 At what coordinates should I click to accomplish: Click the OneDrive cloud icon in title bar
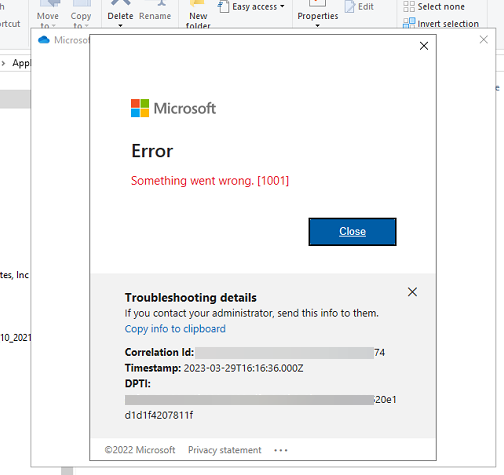pos(44,40)
